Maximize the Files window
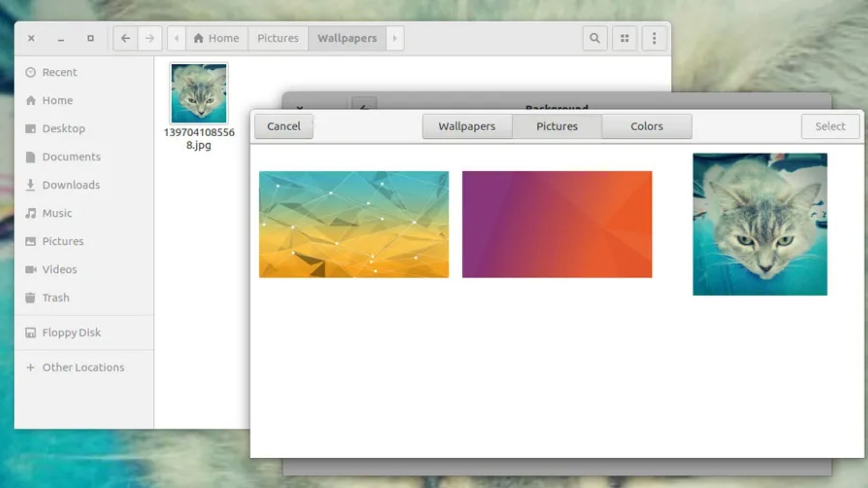Screen dimensions: 868x488 click(x=90, y=38)
